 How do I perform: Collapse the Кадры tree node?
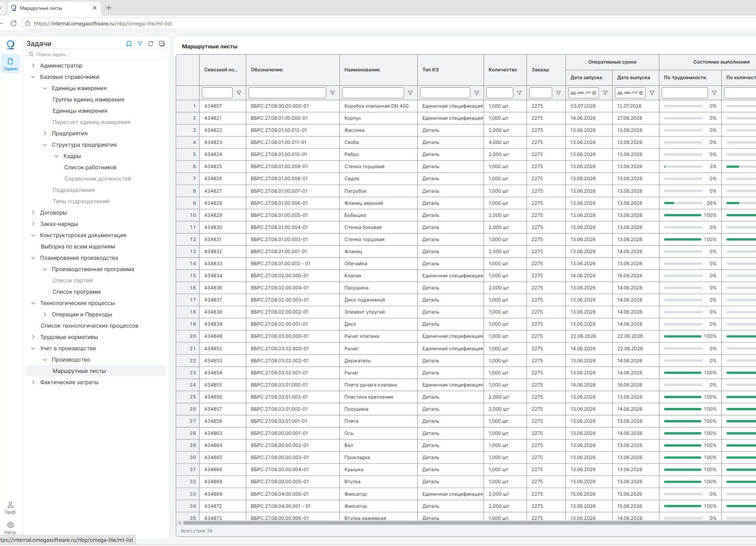(57, 156)
